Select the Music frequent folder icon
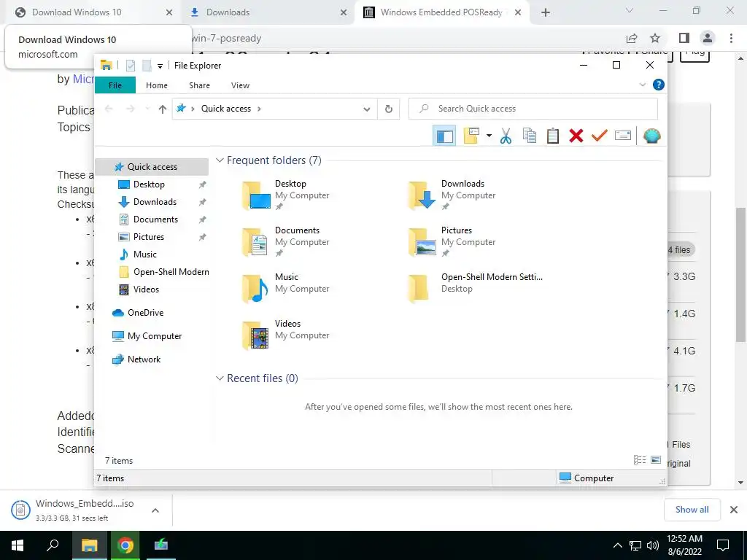This screenshot has width=747, height=560. (x=255, y=289)
